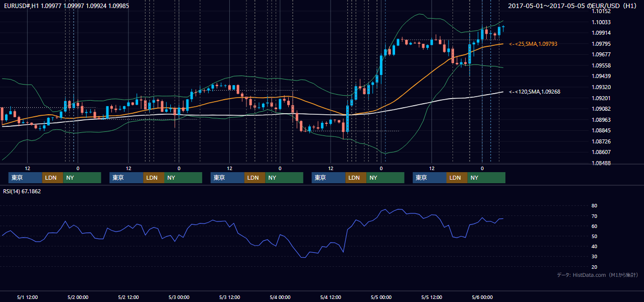Select the 5/2 12:00 time axis label
Viewport: 644px width, 302px height.
128,297
